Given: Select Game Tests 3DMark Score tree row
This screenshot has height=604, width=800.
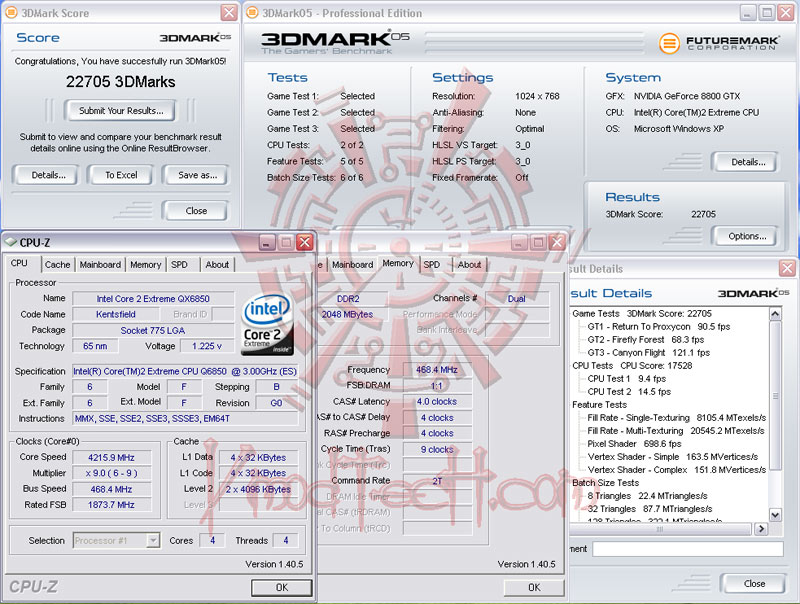Looking at the screenshot, I should point(642,314).
